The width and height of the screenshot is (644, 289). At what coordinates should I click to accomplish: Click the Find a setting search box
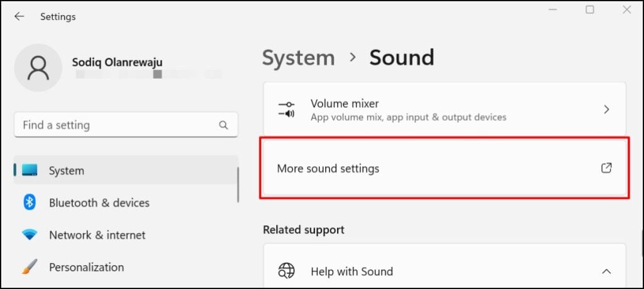point(116,125)
